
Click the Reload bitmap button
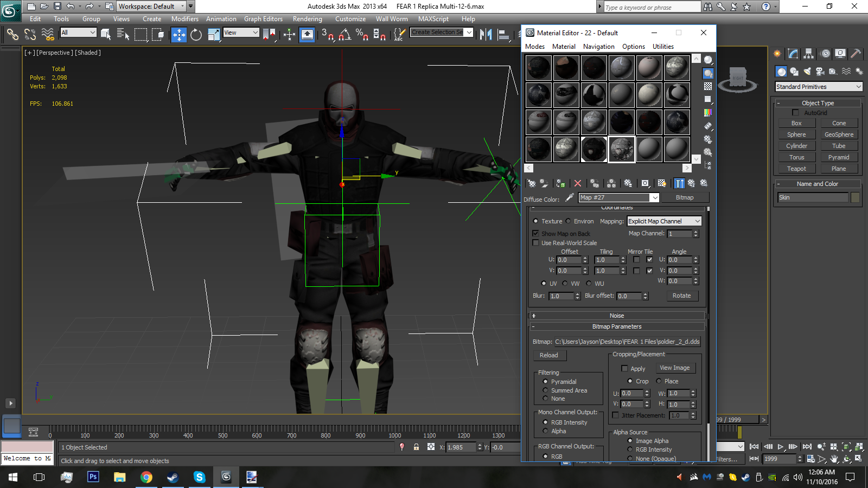click(x=549, y=355)
